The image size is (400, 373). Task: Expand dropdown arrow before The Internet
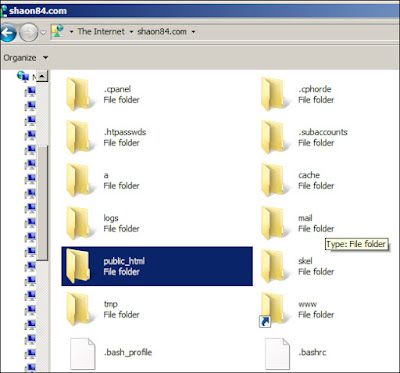[71, 32]
